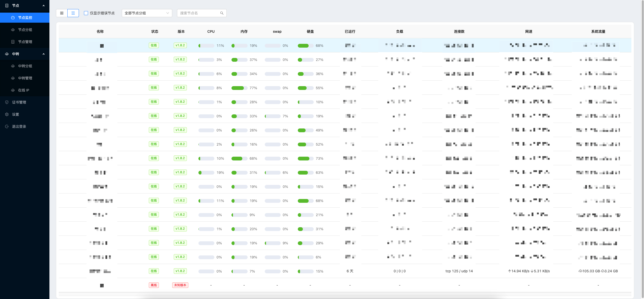Open 节点监控 menu item

point(25,18)
